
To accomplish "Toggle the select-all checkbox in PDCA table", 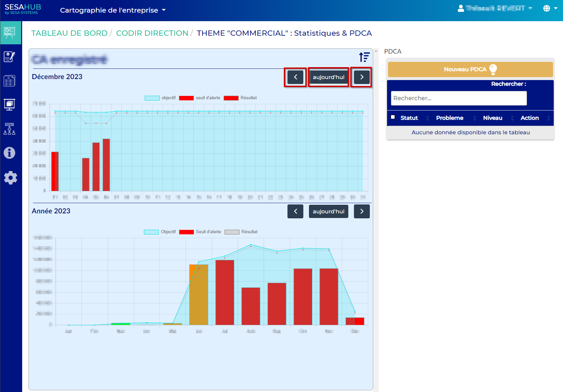I will 393,117.
